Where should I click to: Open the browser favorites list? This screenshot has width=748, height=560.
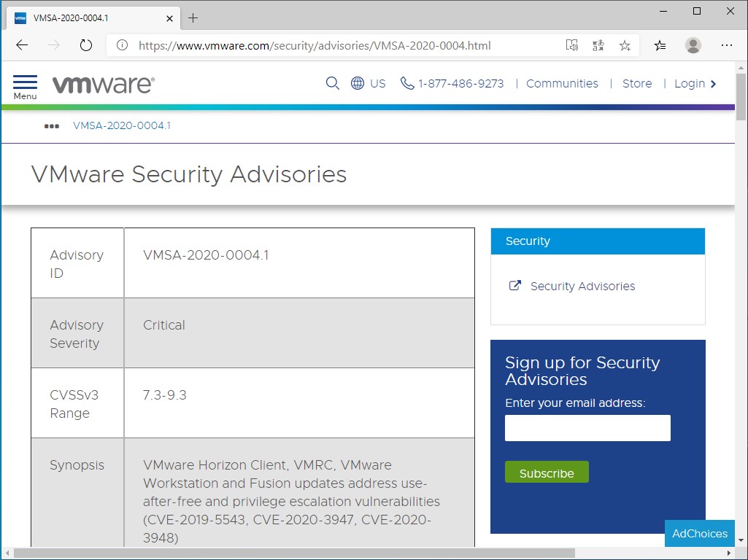(x=660, y=45)
